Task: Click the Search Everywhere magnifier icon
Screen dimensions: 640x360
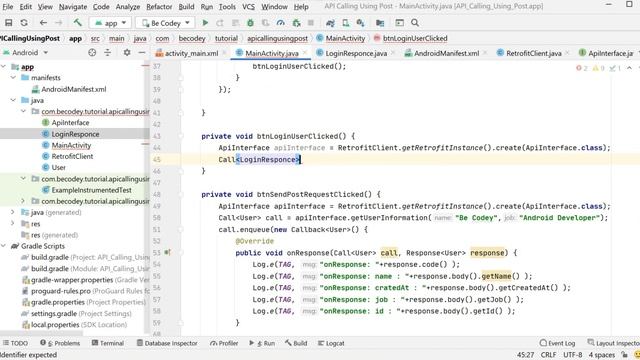Action: (415, 23)
